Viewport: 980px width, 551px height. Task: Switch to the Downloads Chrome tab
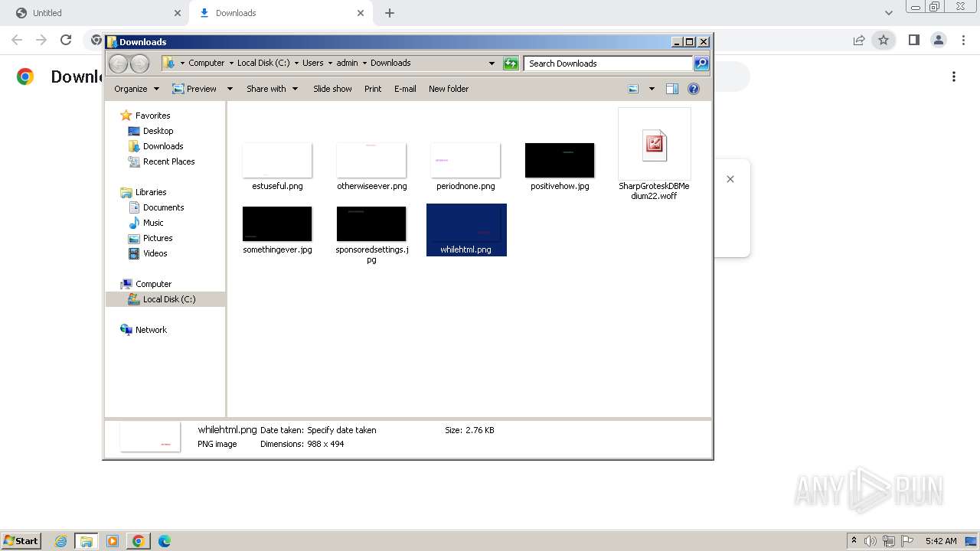pos(279,13)
